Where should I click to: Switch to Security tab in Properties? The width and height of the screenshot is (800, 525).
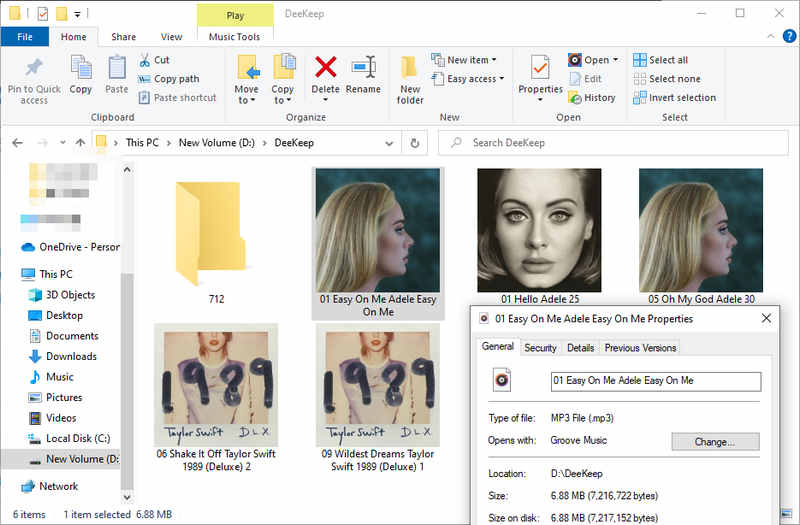pos(540,348)
